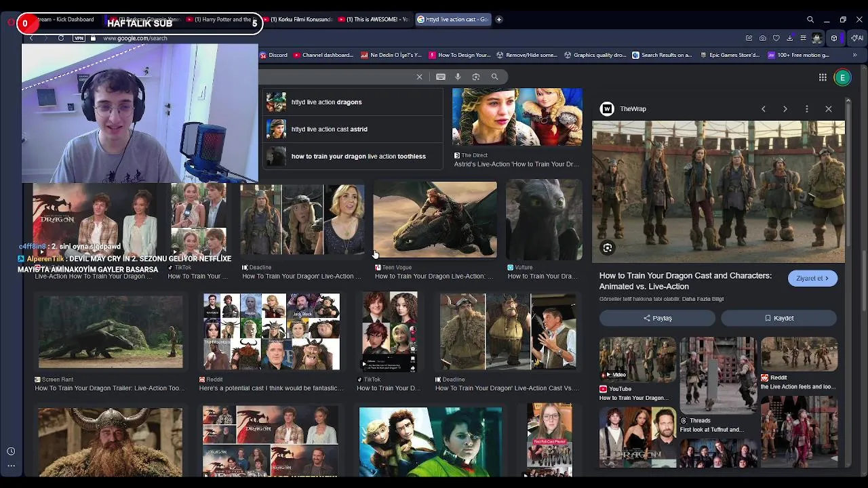The image size is (868, 488).
Task: Close the image preview panel
Action: pyautogui.click(x=829, y=108)
